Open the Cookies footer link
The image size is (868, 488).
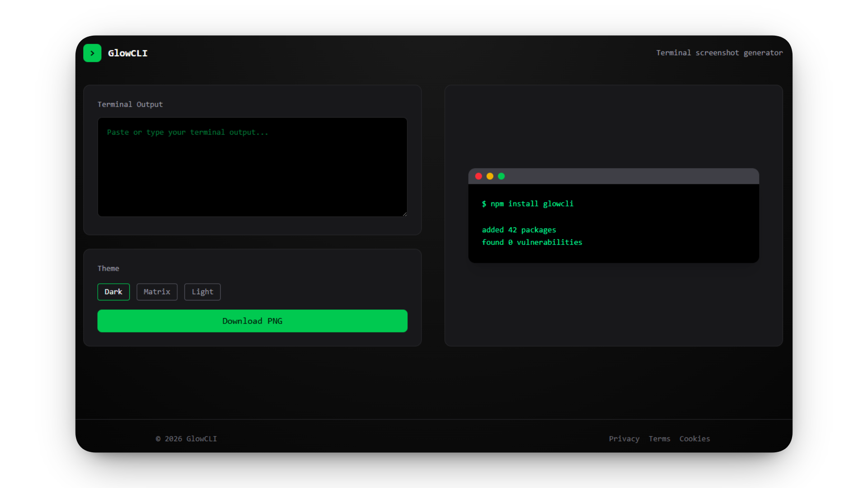point(694,439)
